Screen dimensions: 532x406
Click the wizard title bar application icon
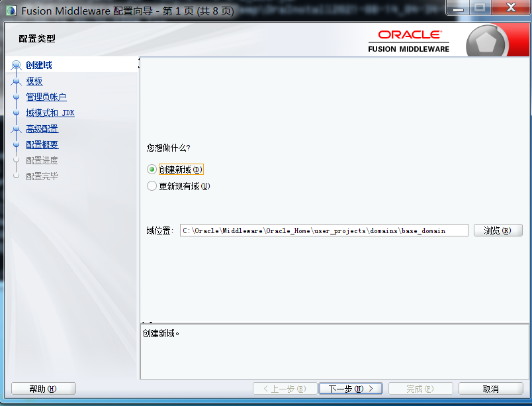pos(11,11)
